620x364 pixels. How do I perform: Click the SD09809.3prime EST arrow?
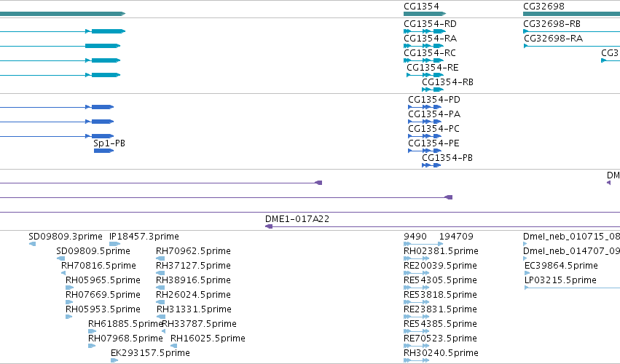[x=33, y=244]
